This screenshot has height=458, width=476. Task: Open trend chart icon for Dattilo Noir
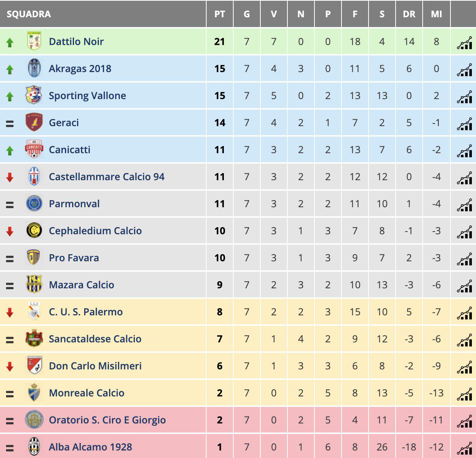464,43
